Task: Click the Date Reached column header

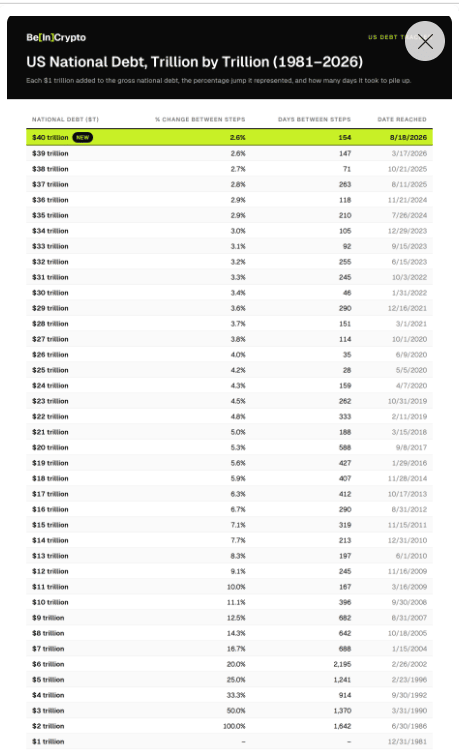Action: [x=402, y=119]
